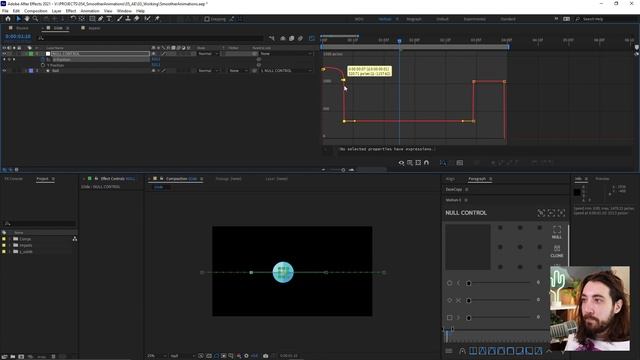This screenshot has height=360, width=640.
Task: Toggle the shy layers switch in timeline header
Action: [x=282, y=38]
